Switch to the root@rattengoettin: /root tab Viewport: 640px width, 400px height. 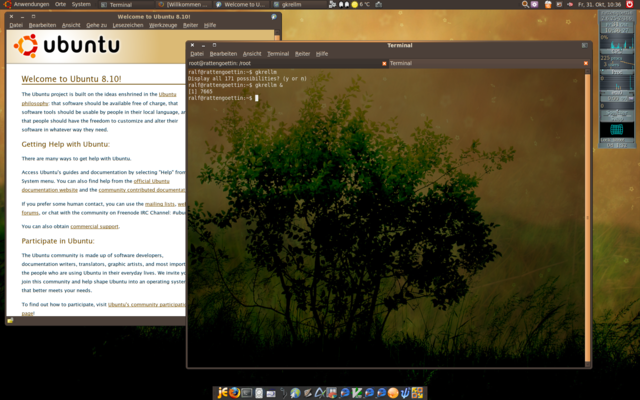[287, 63]
